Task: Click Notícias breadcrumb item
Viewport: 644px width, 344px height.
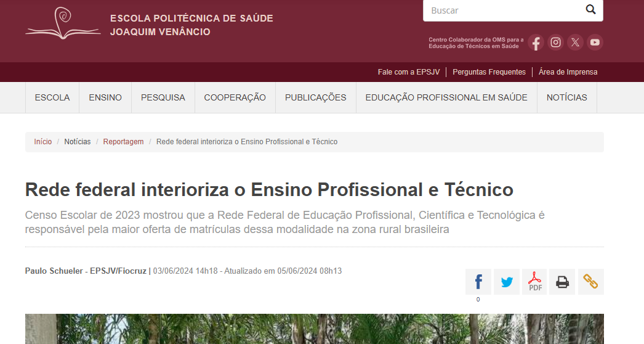Action: pyautogui.click(x=77, y=142)
